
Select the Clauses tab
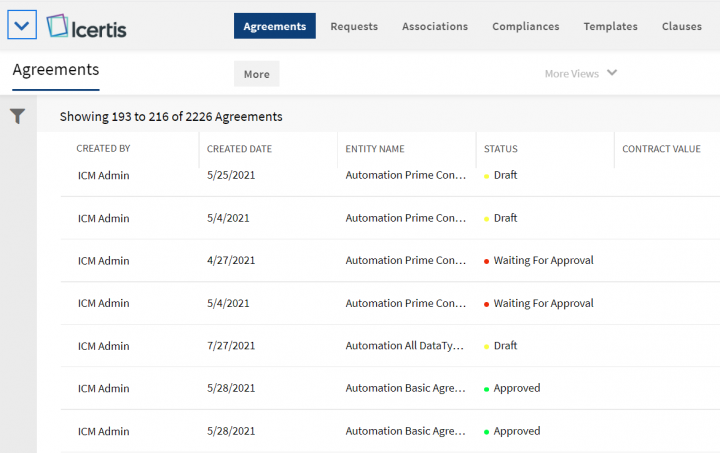(x=681, y=26)
